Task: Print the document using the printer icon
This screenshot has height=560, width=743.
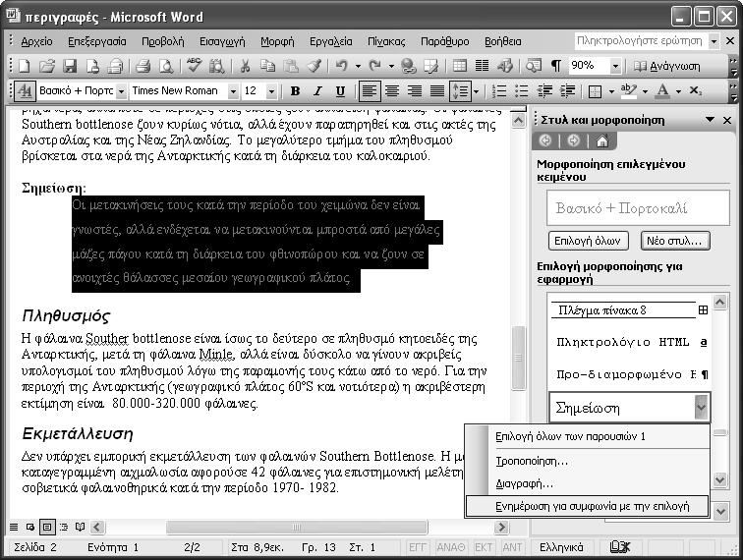Action: pos(143,66)
